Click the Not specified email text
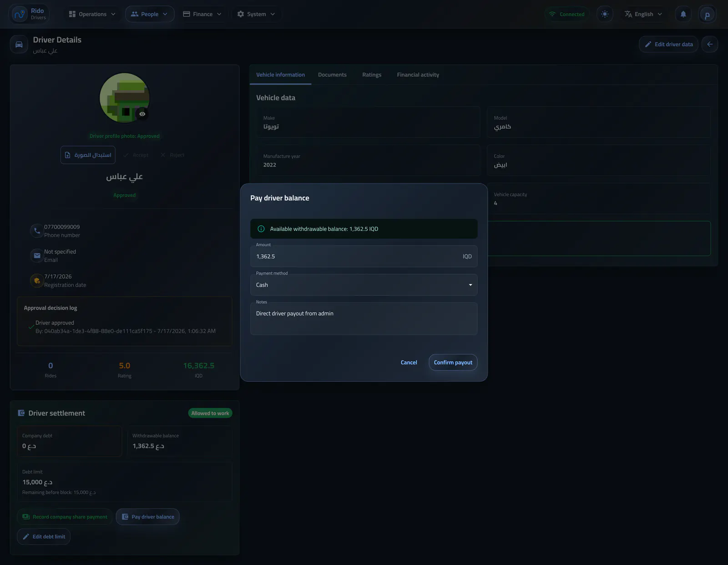The image size is (728, 565). tap(60, 252)
